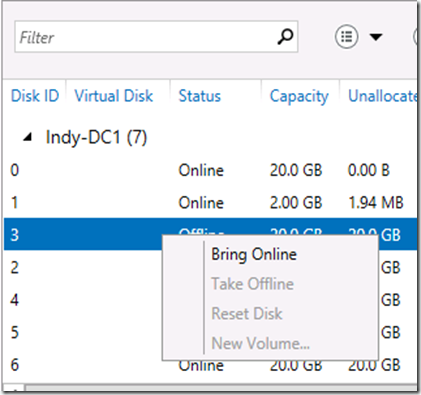The height and width of the screenshot is (395, 421).
Task: Sort by the Virtual Disk column
Action: pyautogui.click(x=114, y=96)
